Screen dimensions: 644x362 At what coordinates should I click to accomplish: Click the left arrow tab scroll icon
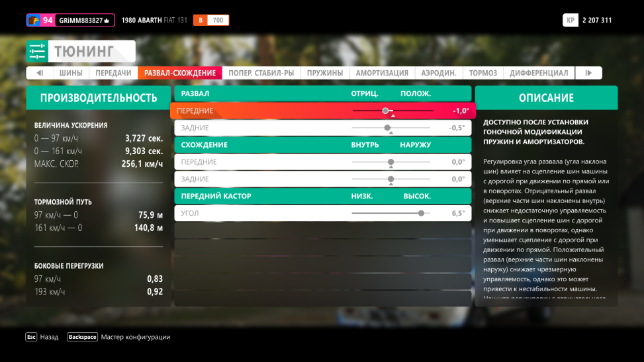pyautogui.click(x=40, y=73)
